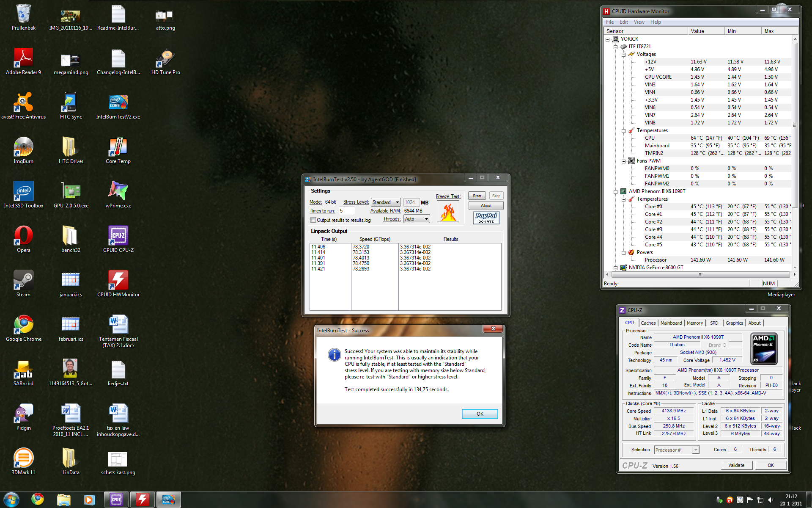This screenshot has height=508, width=812.
Task: Launch Opera browser desktop icon
Action: pyautogui.click(x=24, y=239)
